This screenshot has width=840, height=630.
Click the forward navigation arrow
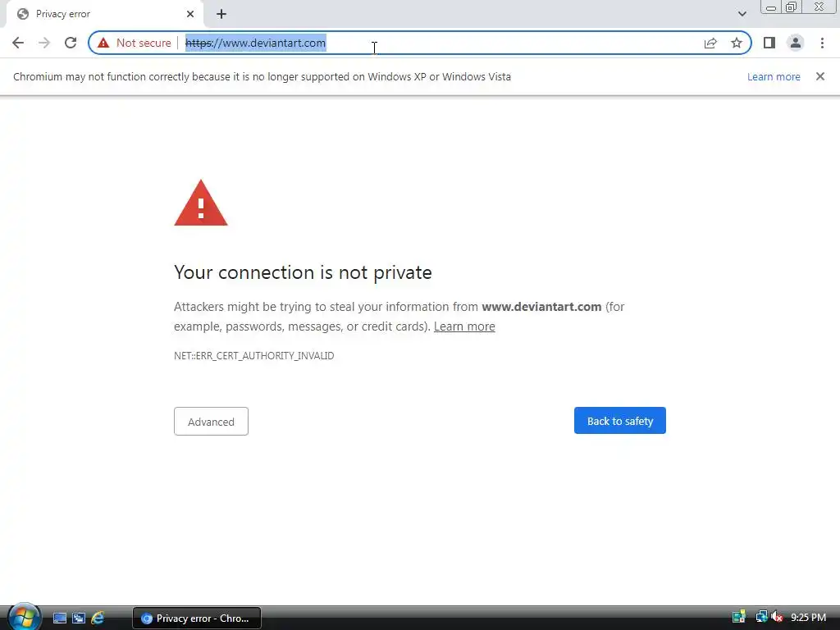[x=44, y=43]
